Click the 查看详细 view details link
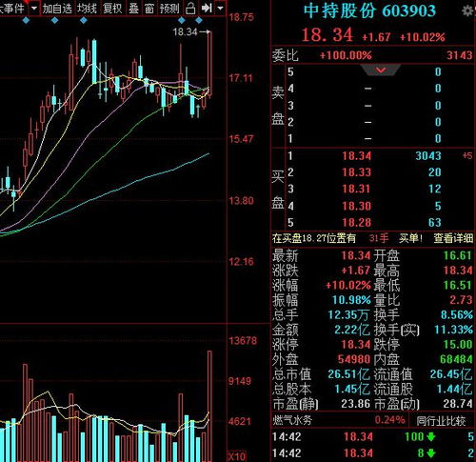Image resolution: width=476 pixels, height=462 pixels. tap(453, 238)
